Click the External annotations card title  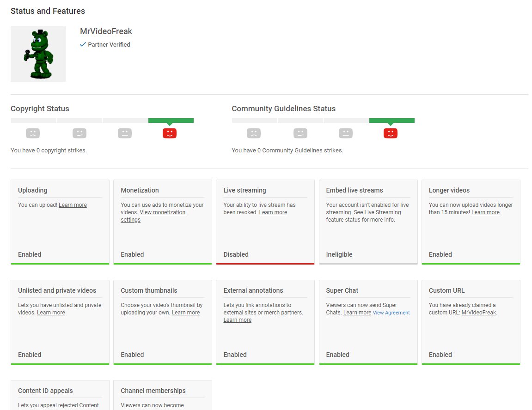point(253,290)
